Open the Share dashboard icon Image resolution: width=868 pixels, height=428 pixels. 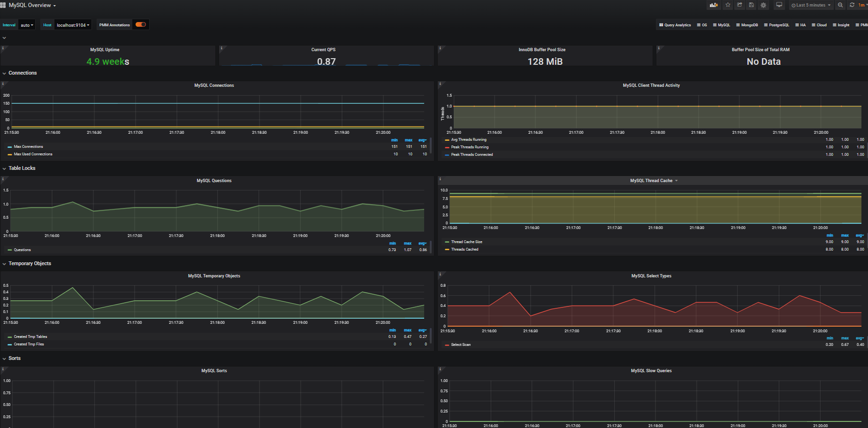[739, 5]
